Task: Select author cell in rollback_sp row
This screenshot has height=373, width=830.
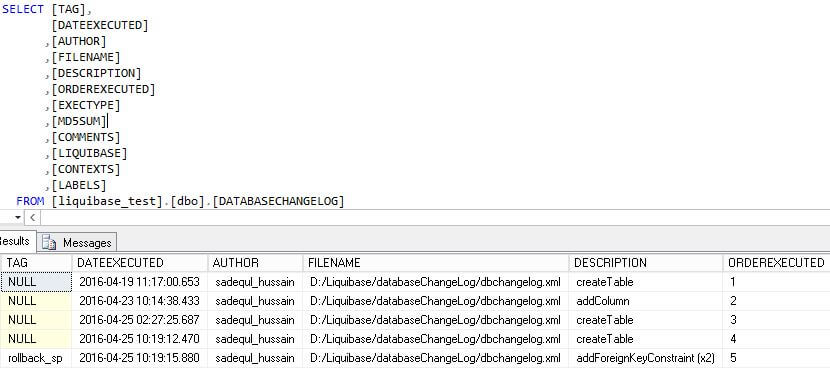Action: point(255,358)
